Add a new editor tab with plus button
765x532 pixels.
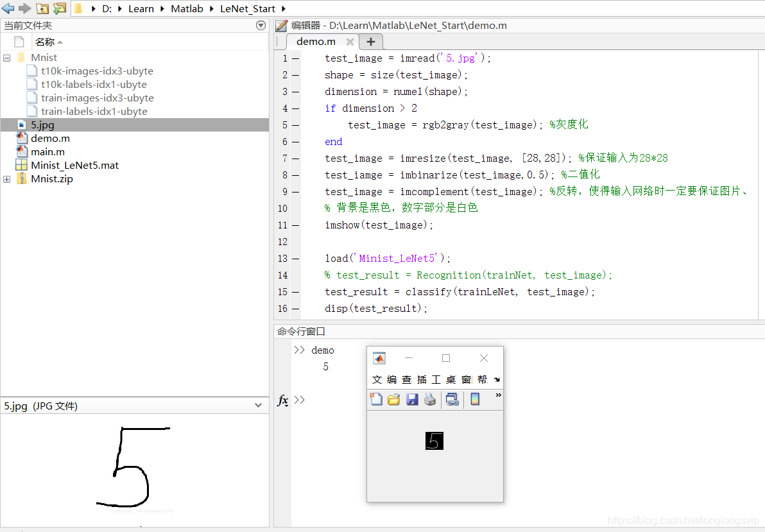371,42
